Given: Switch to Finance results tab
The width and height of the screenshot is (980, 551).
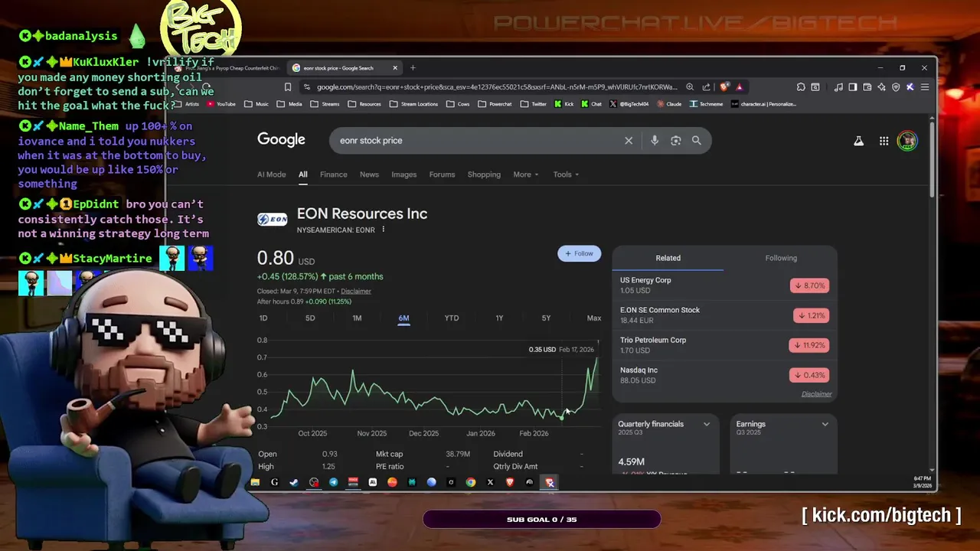Looking at the screenshot, I should coord(334,174).
